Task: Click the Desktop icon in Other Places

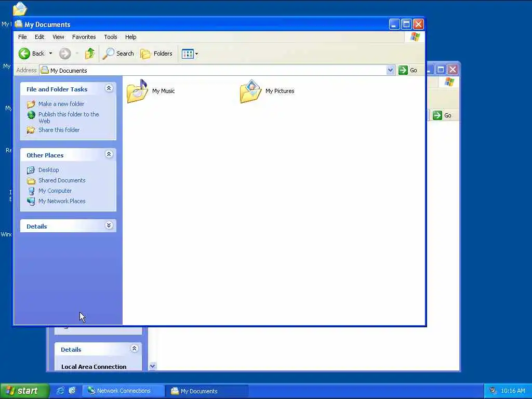Action: point(31,170)
